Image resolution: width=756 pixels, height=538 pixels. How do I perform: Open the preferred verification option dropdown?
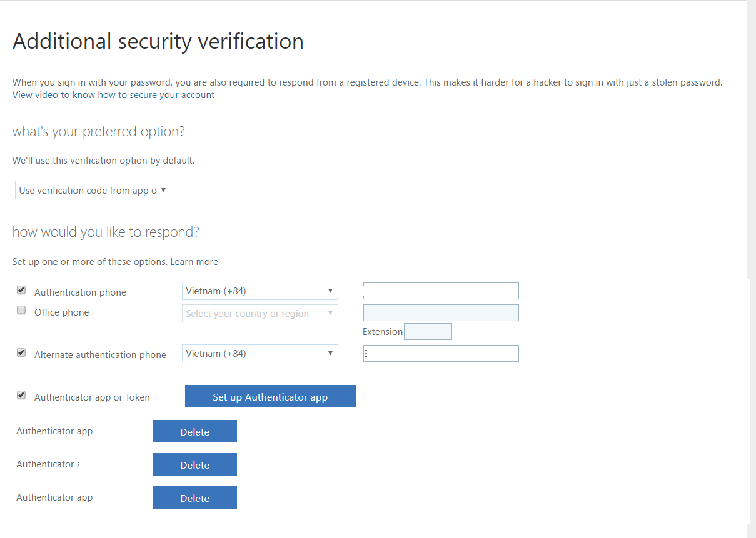(93, 190)
